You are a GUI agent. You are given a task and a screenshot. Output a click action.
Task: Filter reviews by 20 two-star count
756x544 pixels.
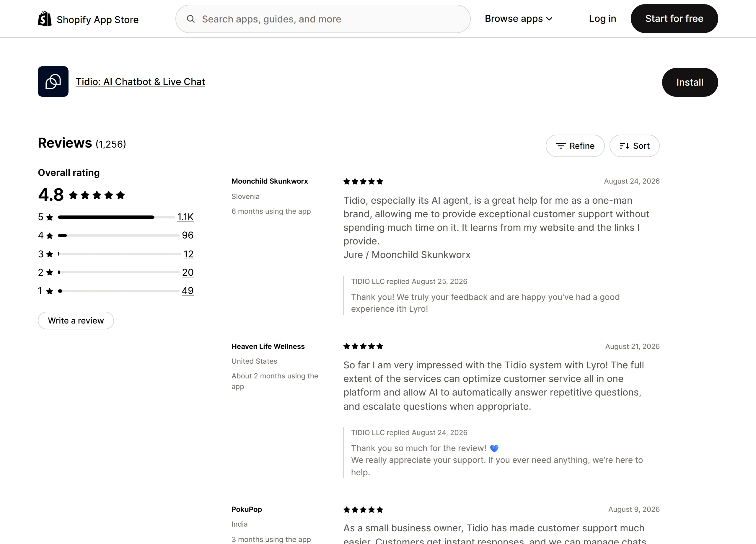tap(188, 272)
